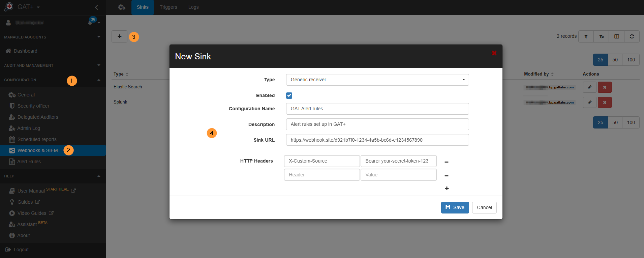
Task: Open the column visibility icon
Action: click(616, 36)
